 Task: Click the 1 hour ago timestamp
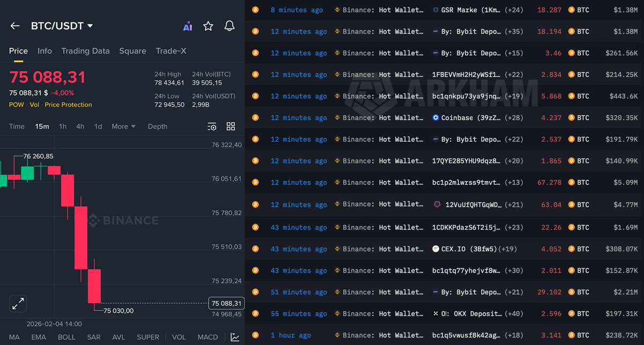(291, 335)
